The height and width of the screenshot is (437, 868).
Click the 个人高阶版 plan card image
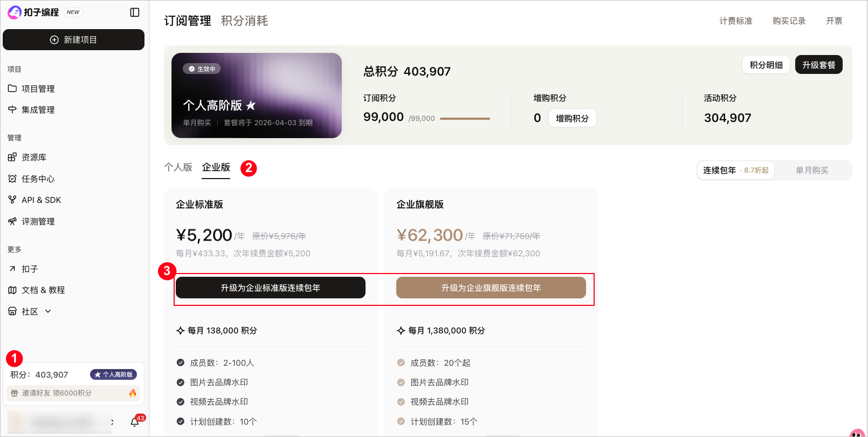click(257, 95)
